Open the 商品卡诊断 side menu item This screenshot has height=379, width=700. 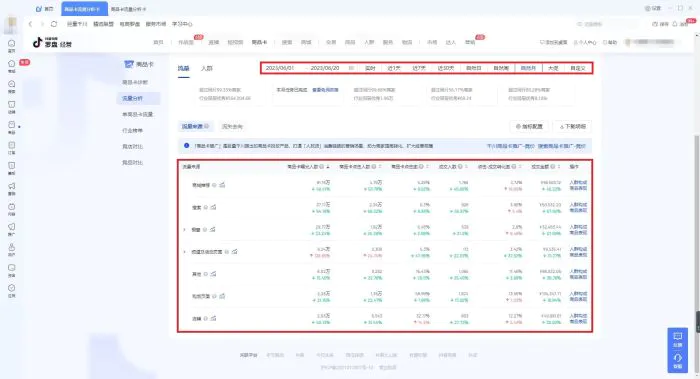pyautogui.click(x=135, y=82)
